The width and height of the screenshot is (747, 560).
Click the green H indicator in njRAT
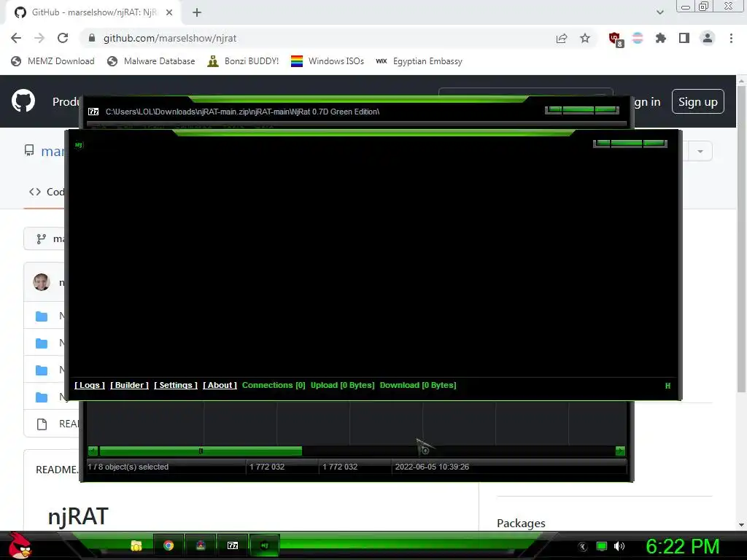point(667,386)
